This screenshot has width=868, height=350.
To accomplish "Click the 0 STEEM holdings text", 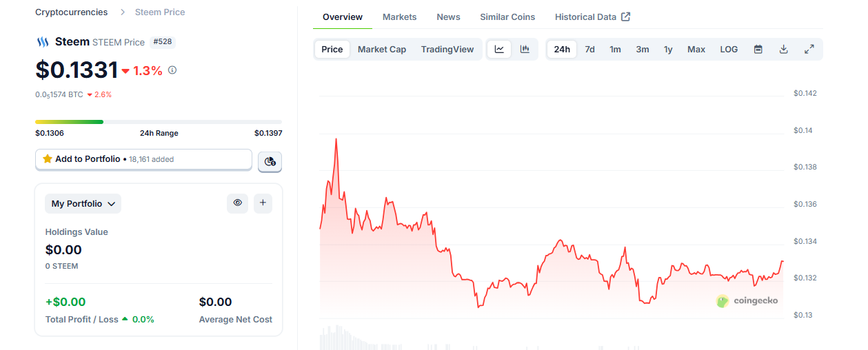I will 62,266.
